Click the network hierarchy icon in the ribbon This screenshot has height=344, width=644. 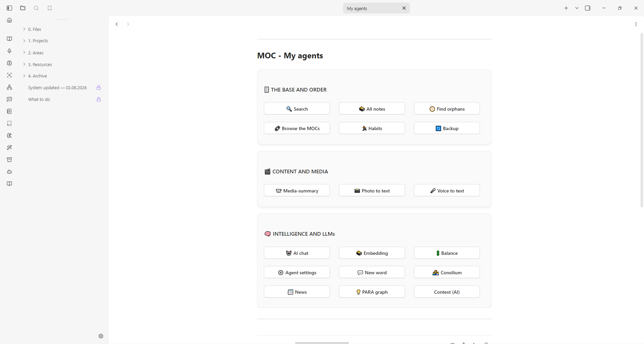click(x=9, y=87)
